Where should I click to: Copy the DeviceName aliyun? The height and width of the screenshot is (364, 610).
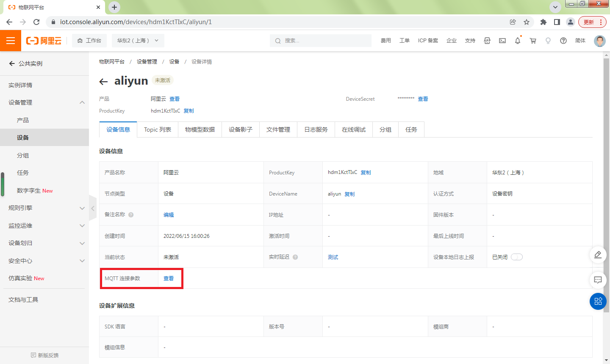coord(349,194)
